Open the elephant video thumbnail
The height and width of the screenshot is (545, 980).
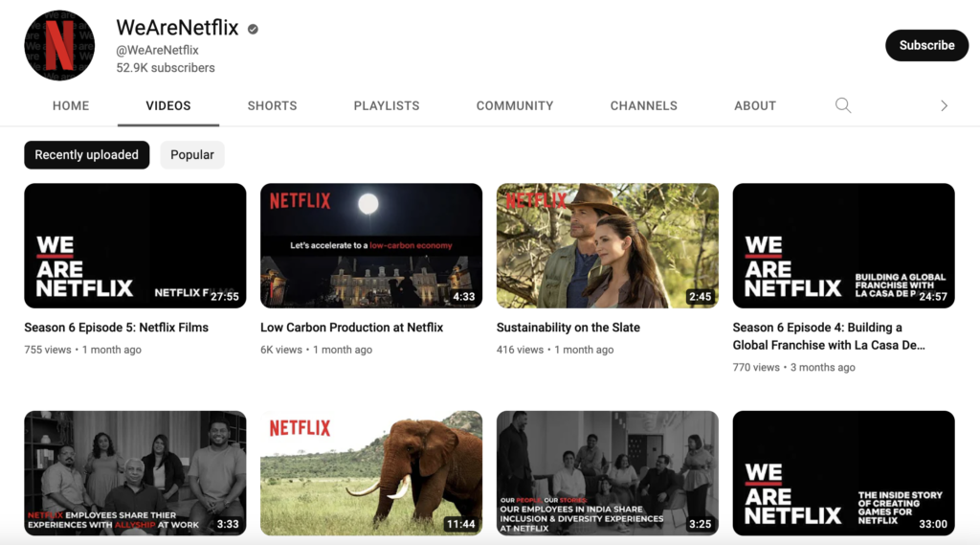coord(371,473)
